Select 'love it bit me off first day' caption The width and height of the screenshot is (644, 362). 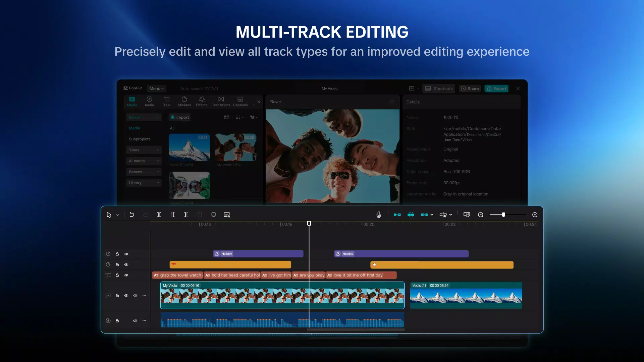click(x=361, y=275)
